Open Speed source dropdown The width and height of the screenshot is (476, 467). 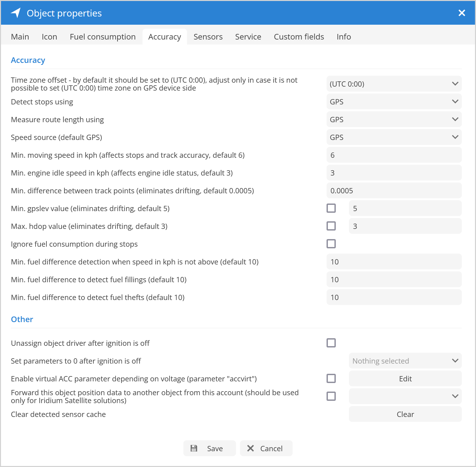(394, 137)
